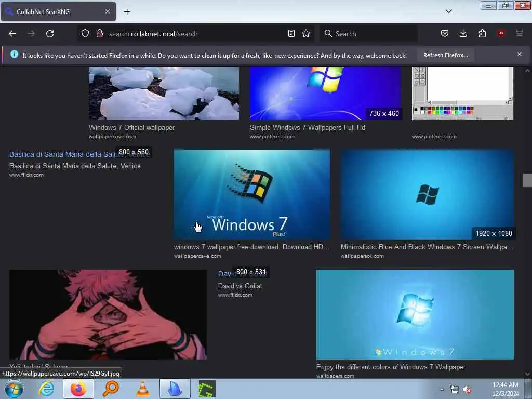The image size is (532, 399).
Task: Open the Windows Start menu orb
Action: coord(14,389)
